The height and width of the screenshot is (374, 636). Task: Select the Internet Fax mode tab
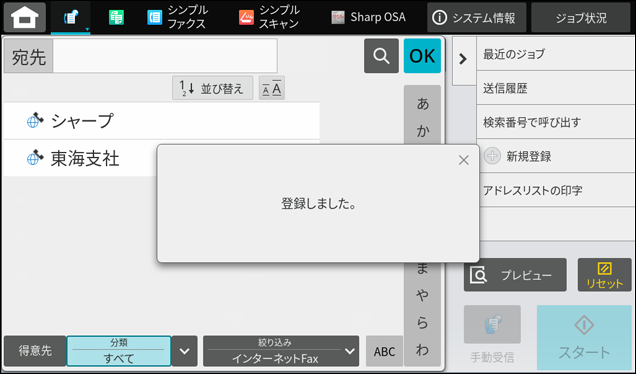71,18
